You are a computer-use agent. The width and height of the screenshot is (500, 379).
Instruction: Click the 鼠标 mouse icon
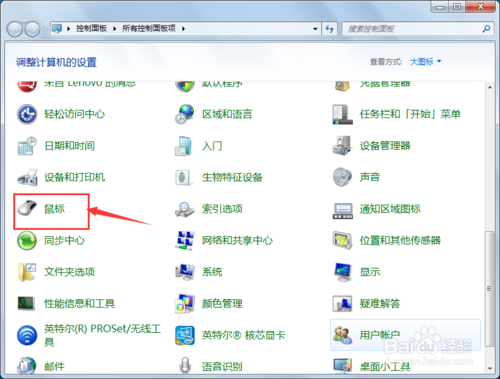pos(27,208)
